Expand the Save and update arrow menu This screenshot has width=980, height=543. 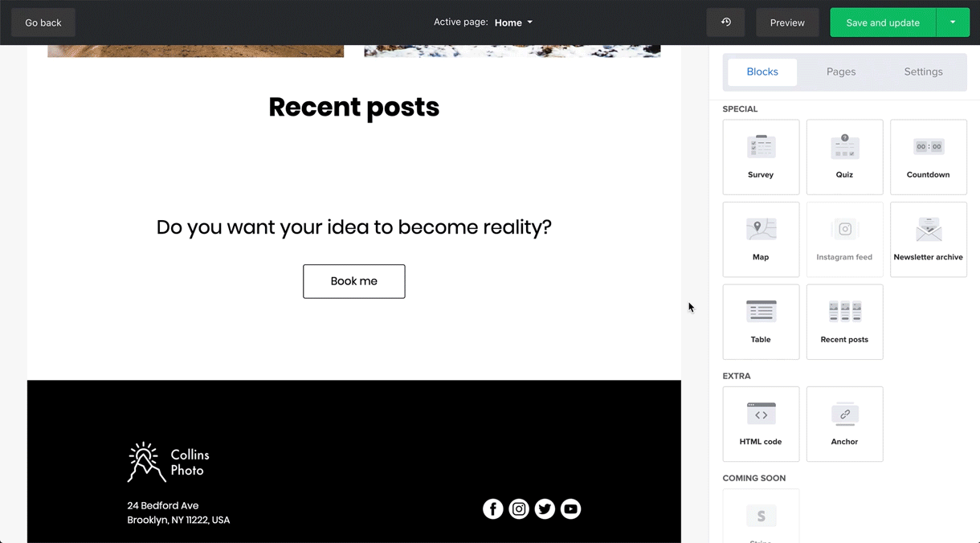(x=953, y=22)
